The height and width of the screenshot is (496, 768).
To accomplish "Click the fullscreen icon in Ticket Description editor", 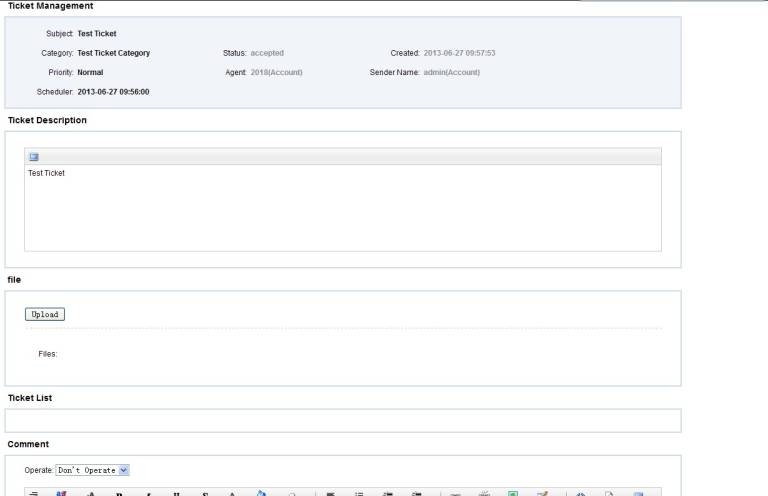I will pyautogui.click(x=33, y=157).
